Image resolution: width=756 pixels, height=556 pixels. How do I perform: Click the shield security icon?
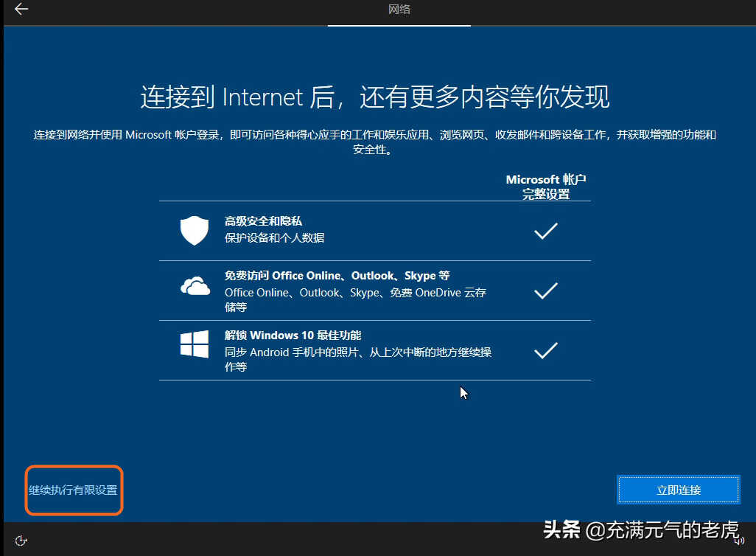[x=195, y=231]
